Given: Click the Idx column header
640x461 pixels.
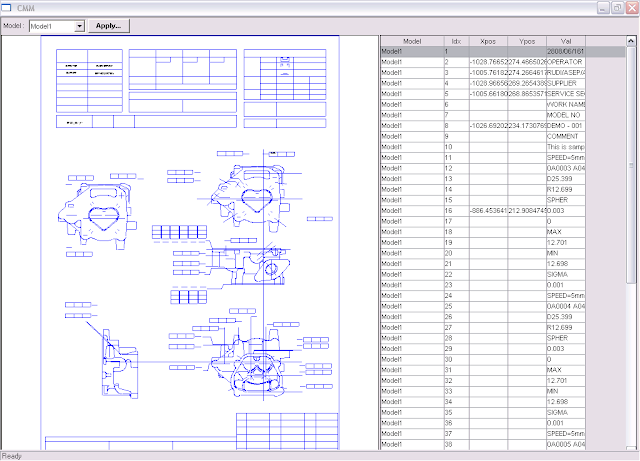Looking at the screenshot, I should (456, 41).
